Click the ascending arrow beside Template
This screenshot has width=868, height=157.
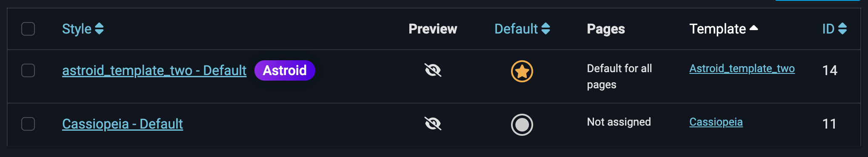(x=754, y=28)
